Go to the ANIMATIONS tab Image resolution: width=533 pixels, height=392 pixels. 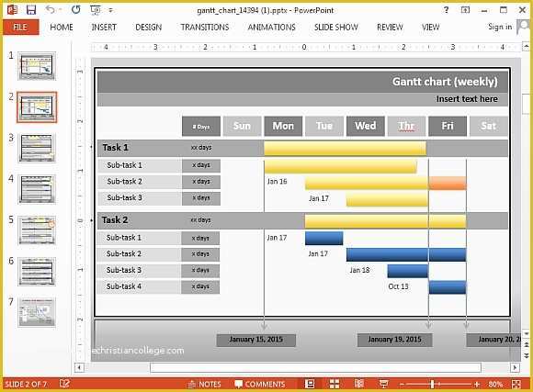(272, 28)
